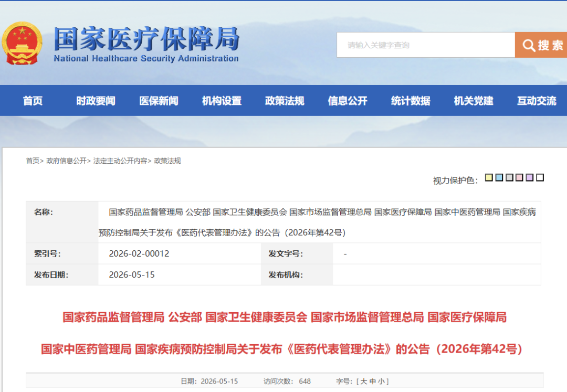Screen dimensions: 567x392
Task: Open the 首页 navigation item
Action: [33, 101]
